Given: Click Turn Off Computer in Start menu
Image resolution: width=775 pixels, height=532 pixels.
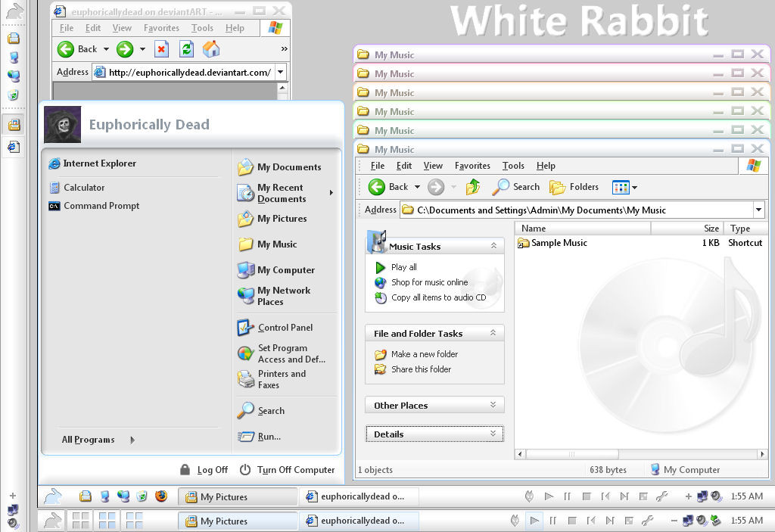Looking at the screenshot, I should tap(287, 470).
